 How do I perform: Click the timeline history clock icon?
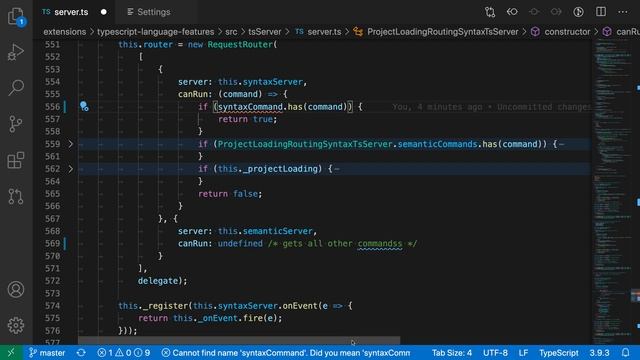(578, 12)
